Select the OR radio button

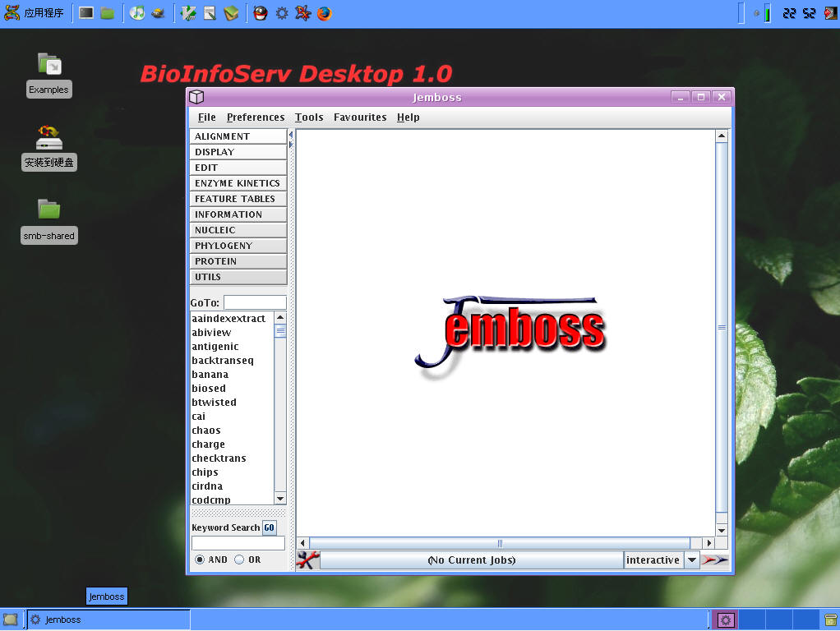tap(239, 560)
